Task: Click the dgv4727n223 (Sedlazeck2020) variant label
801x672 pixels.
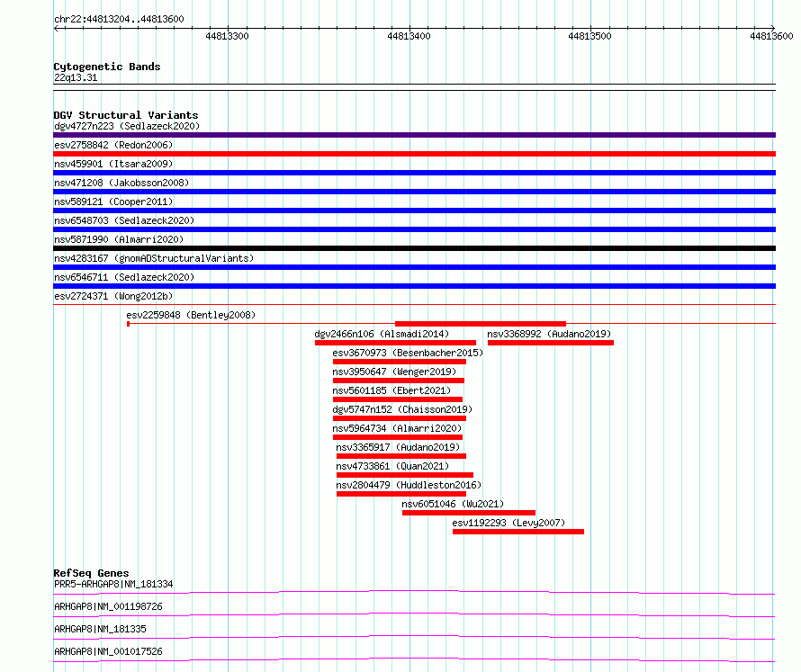Action: click(127, 126)
